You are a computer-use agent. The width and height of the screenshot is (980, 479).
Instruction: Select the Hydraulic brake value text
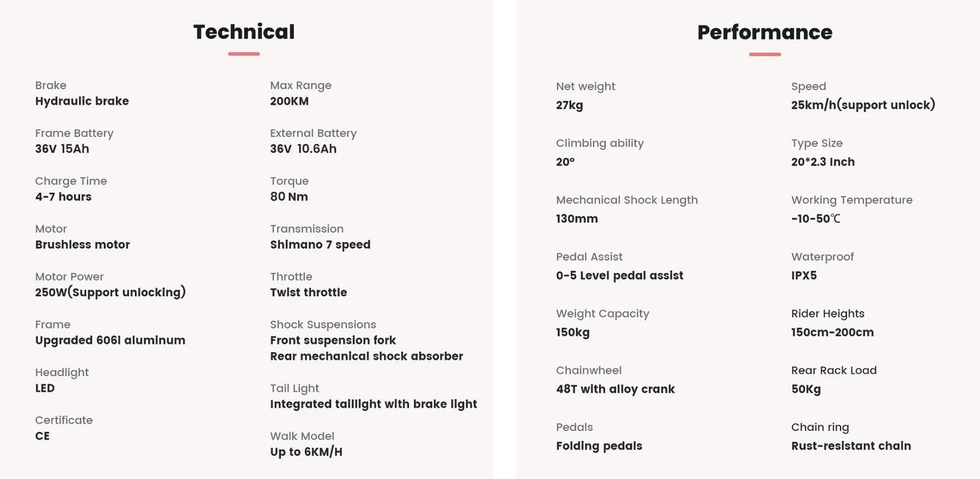coord(82,101)
